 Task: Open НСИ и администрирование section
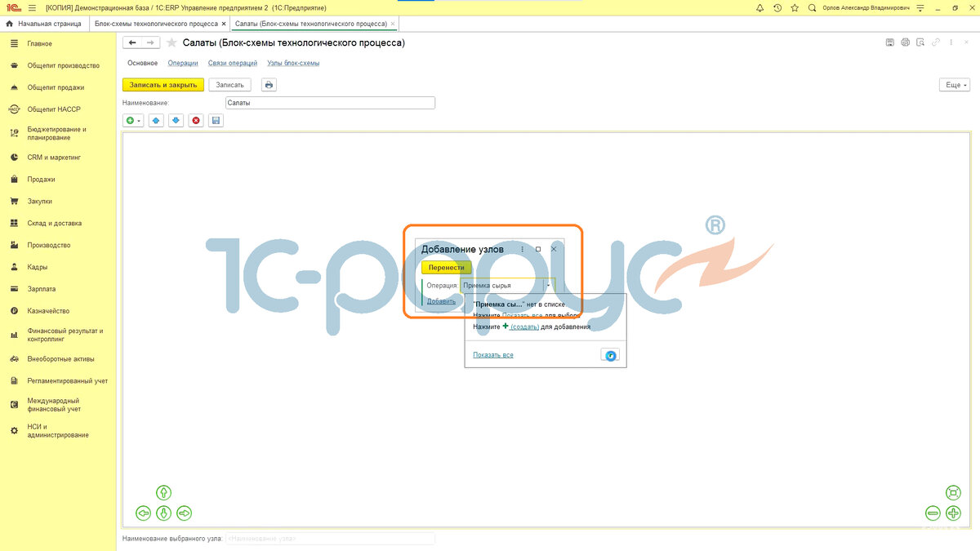[58, 430]
